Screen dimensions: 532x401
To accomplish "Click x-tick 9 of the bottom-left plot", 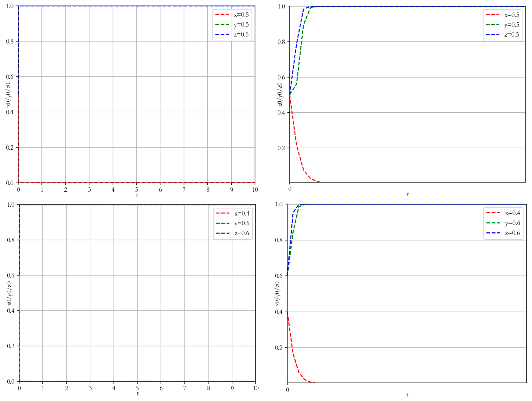I will click(x=232, y=388).
